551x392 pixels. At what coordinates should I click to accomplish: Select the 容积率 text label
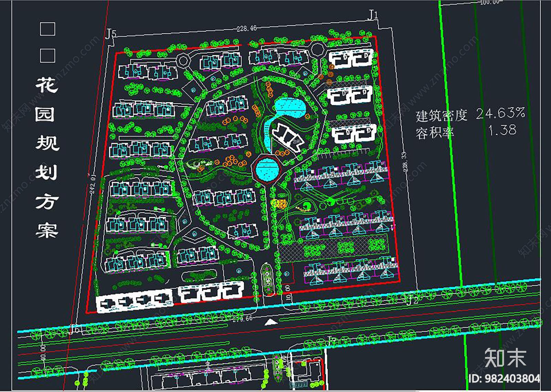coord(435,133)
